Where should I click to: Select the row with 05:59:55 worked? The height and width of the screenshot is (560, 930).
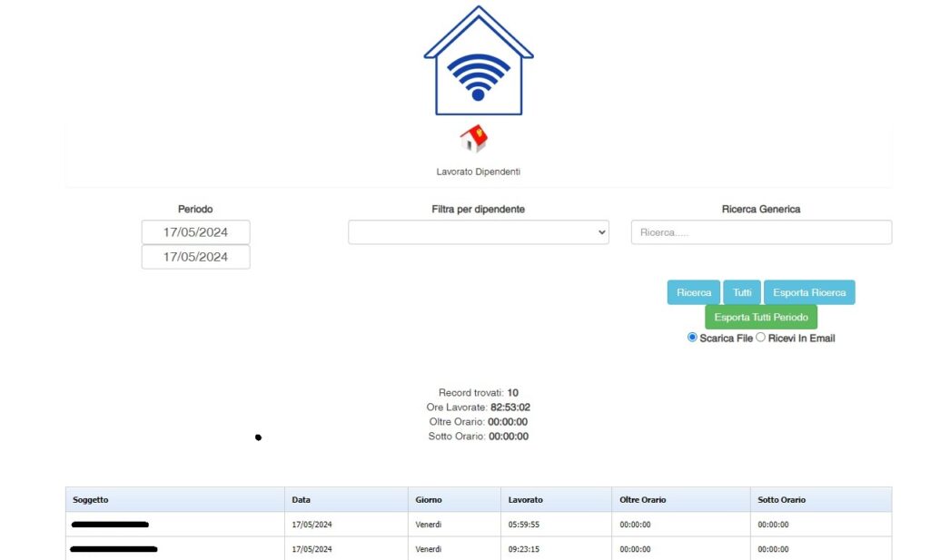click(524, 525)
